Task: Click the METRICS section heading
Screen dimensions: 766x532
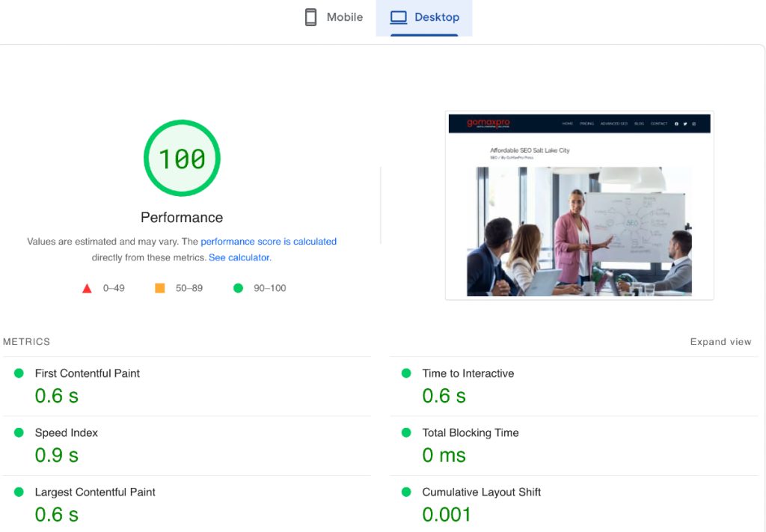Action: pyautogui.click(x=26, y=342)
